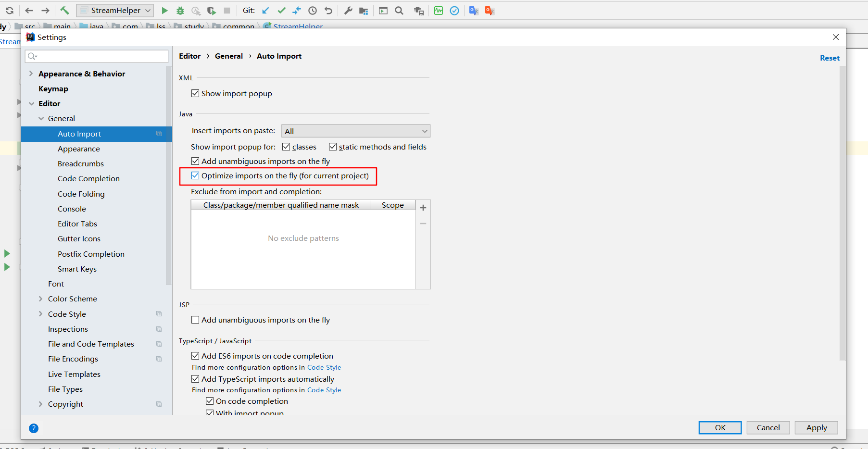868x449 pixels.
Task: Toggle Add ES6 imports on code completion
Action: pos(195,356)
